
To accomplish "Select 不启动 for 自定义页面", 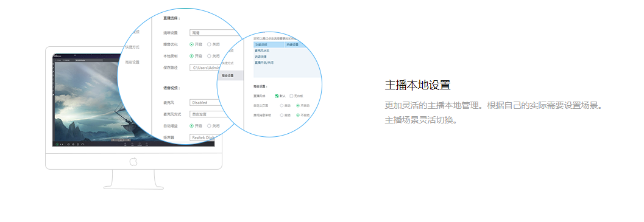I will (298, 105).
